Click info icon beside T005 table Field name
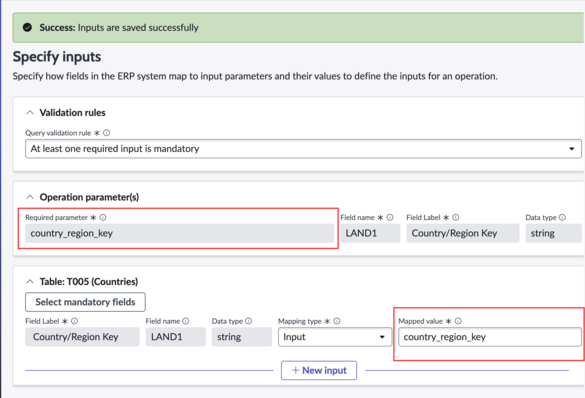The image size is (585, 398). pos(186,321)
